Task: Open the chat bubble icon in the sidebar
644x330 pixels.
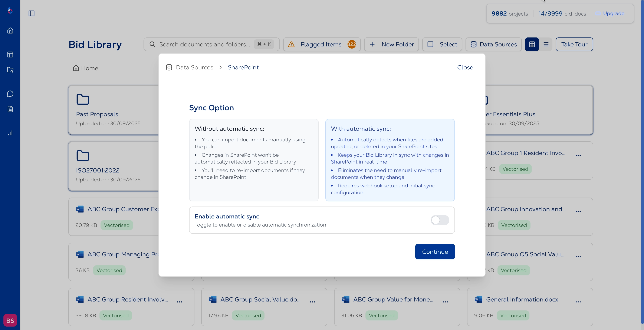Action: point(10,93)
